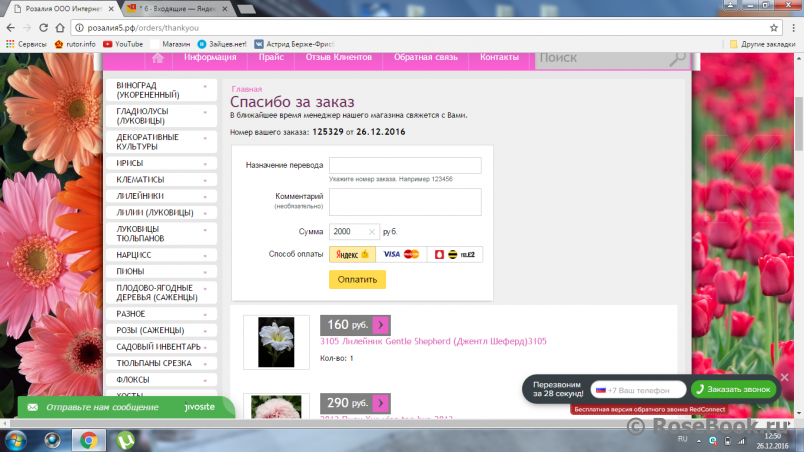Open the rutor.info bookmark
Image resolution: width=804 pixels, height=452 pixels.
(75, 44)
